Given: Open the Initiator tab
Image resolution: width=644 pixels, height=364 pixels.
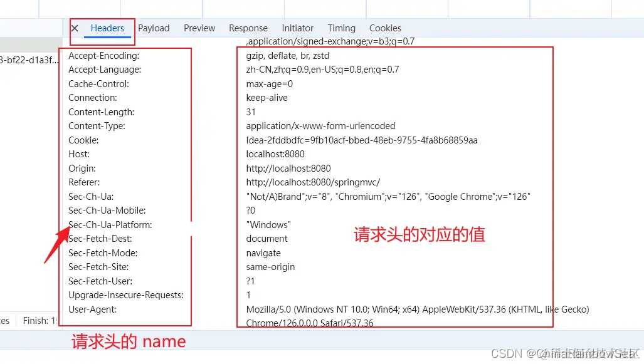Looking at the screenshot, I should click(297, 28).
